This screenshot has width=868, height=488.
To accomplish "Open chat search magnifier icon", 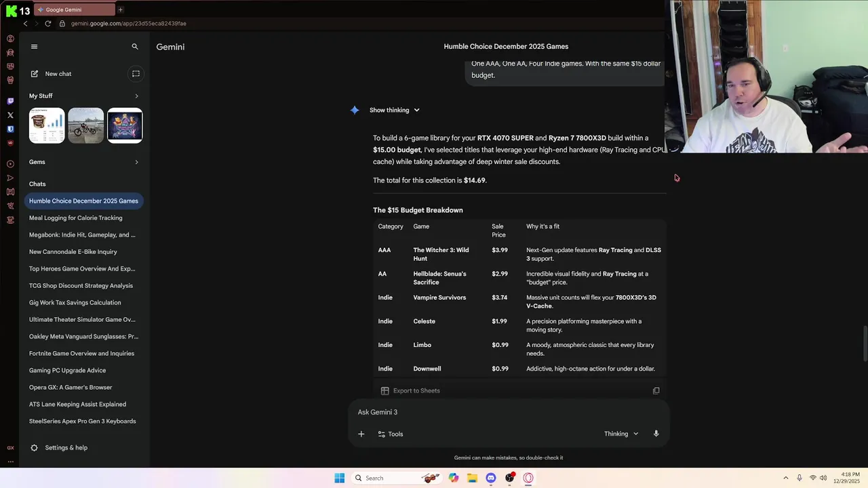I will (x=135, y=47).
